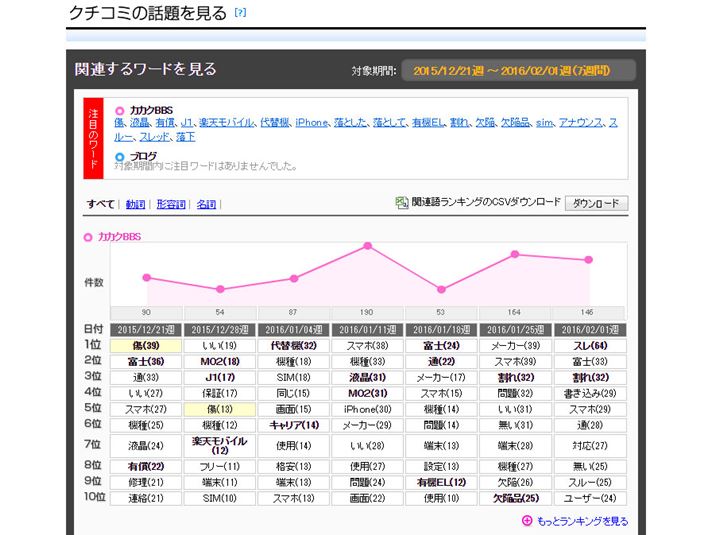Click the 有償(22) cell
Screen dimensions: 715x535
point(146,466)
